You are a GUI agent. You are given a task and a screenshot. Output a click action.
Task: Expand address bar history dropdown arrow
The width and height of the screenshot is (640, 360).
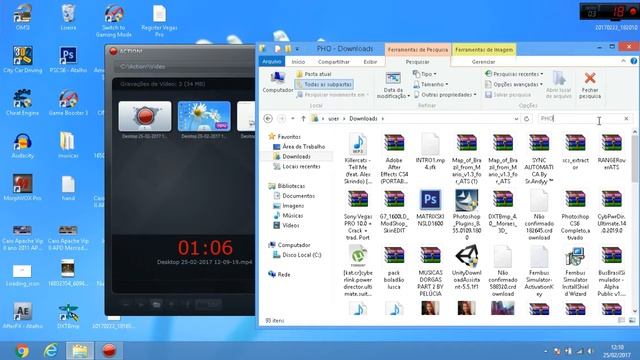pyautogui.click(x=516, y=119)
